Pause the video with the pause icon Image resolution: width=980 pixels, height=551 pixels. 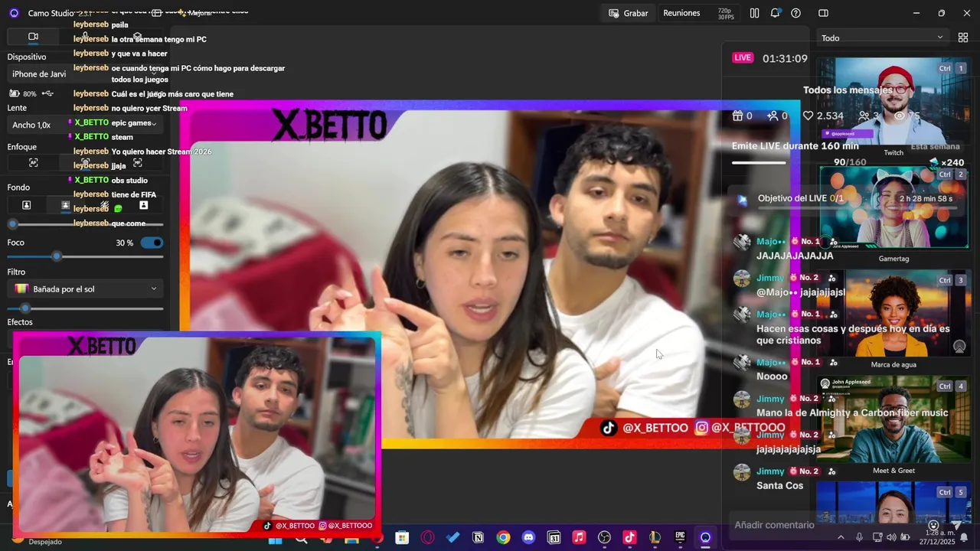coord(754,13)
